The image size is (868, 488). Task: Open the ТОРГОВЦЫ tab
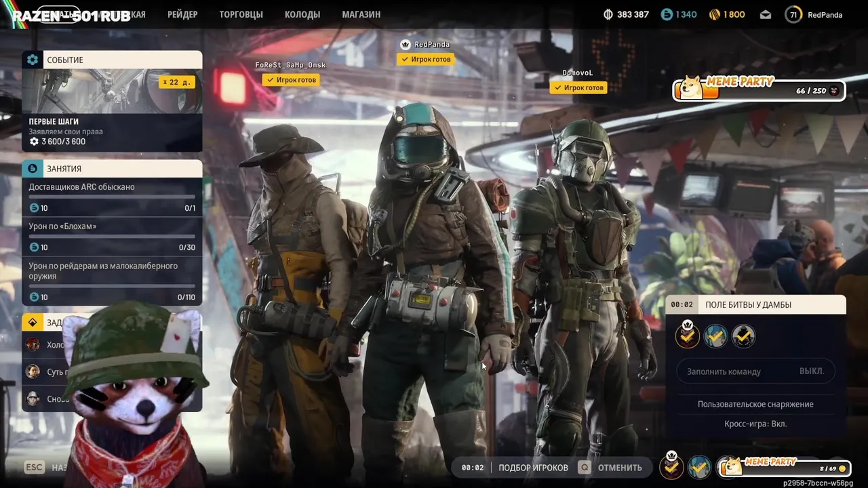pos(241,14)
